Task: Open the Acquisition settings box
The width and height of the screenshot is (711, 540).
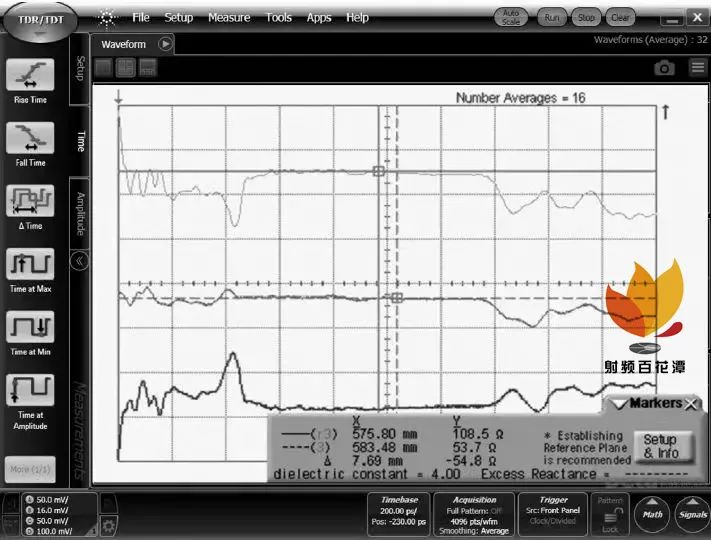Action: click(474, 514)
